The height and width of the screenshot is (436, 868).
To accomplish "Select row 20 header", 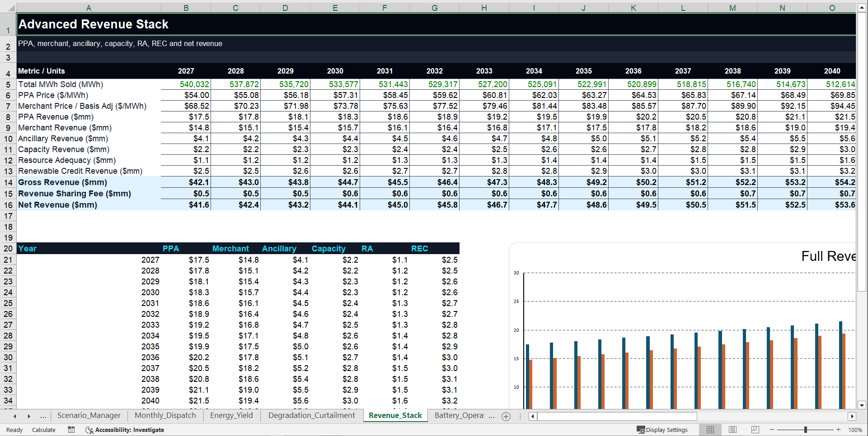I will click(x=8, y=249).
